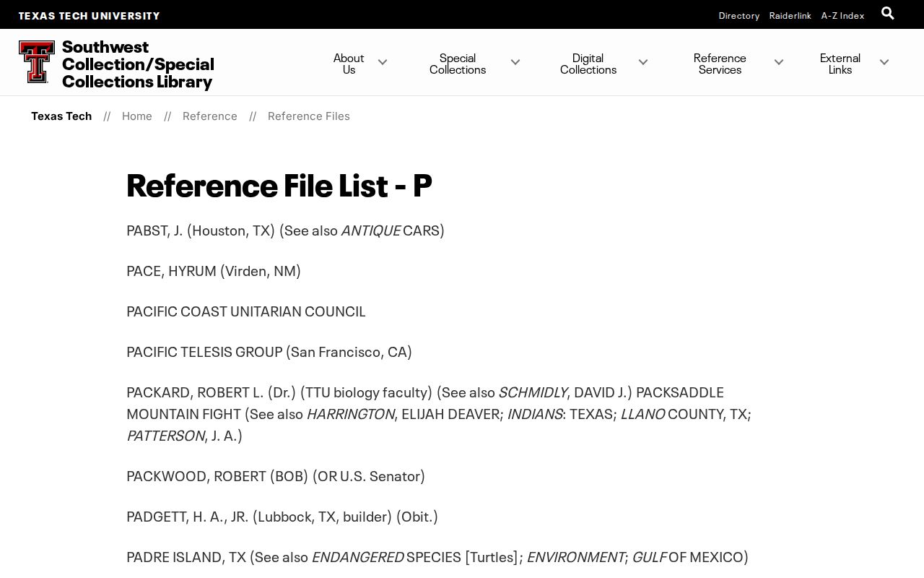
Task: Select the Texas Tech breadcrumb
Action: (x=61, y=116)
